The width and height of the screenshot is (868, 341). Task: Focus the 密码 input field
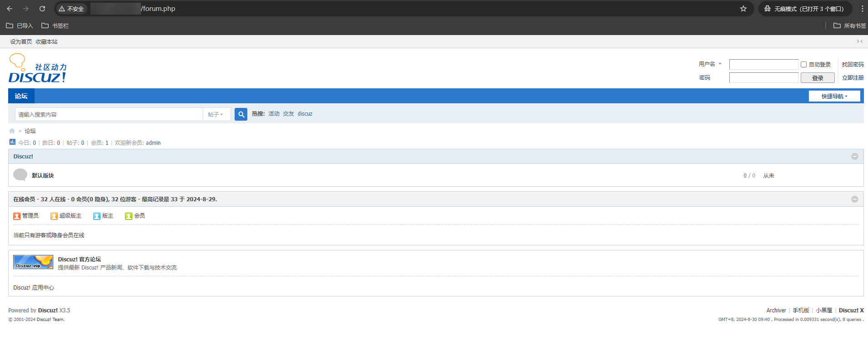[764, 78]
